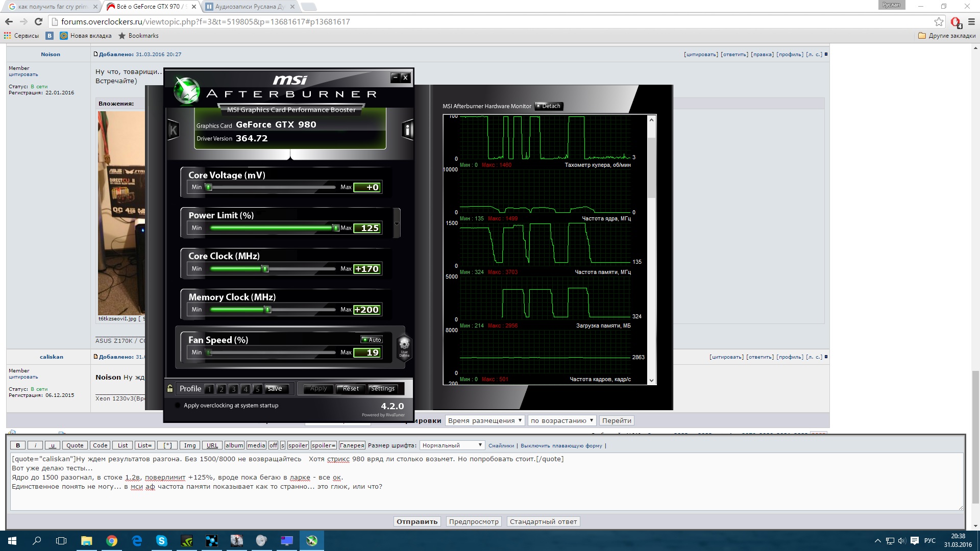Click inside the forum reply text area

tap(485, 497)
